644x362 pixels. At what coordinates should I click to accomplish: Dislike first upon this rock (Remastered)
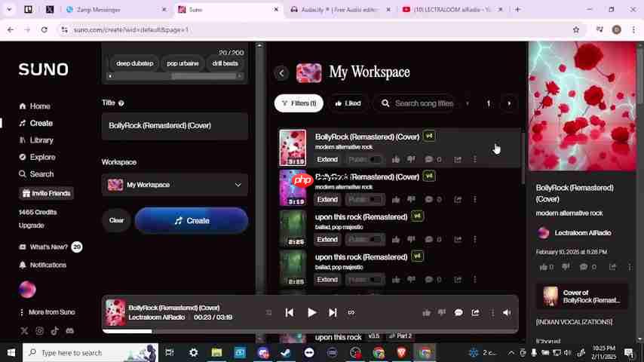tap(411, 240)
